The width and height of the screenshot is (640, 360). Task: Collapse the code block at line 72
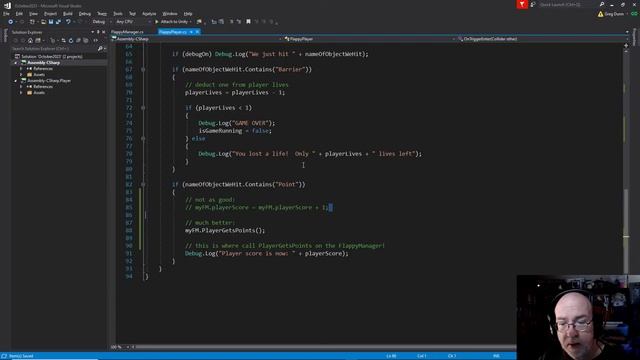(143, 108)
